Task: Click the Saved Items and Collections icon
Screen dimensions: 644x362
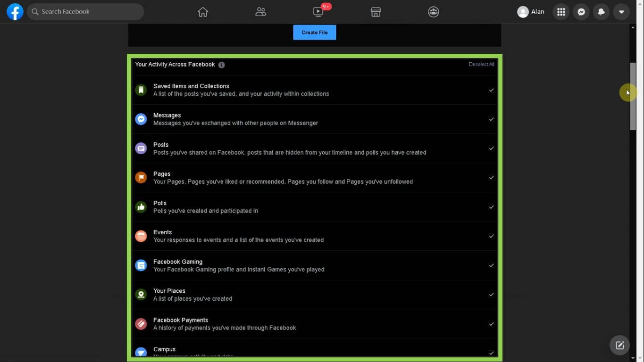Action: tap(141, 90)
